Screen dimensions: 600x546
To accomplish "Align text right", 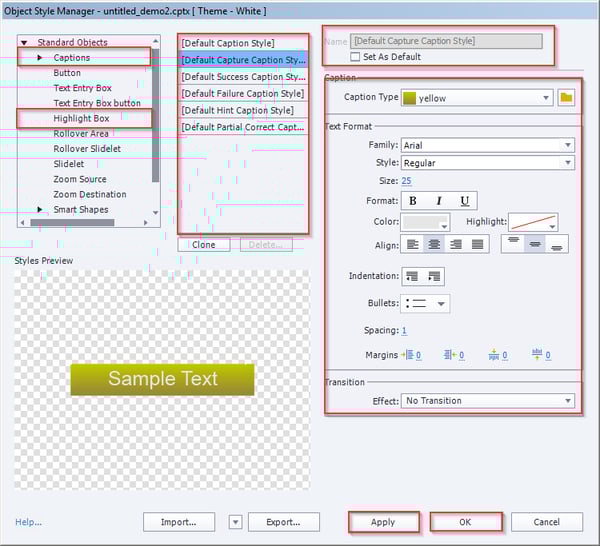I will (x=456, y=244).
